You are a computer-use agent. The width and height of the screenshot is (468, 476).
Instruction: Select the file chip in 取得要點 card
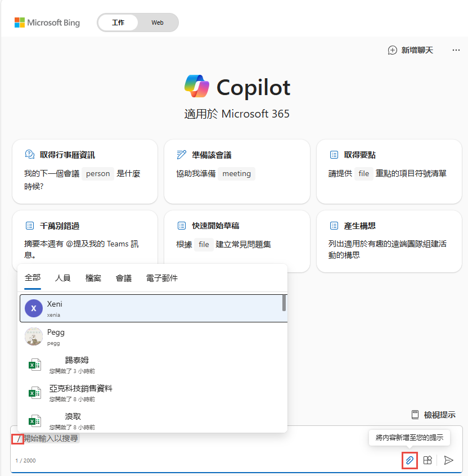(363, 174)
